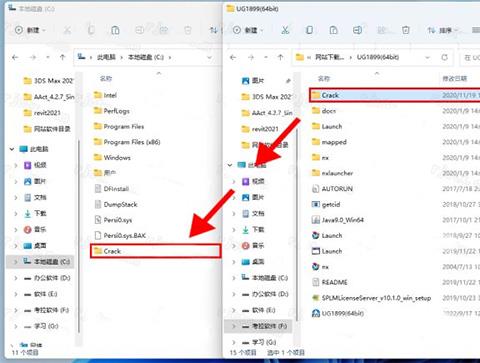The width and height of the screenshot is (480, 363).
Task: Click search field in UG1899 window
Action: (x=470, y=57)
